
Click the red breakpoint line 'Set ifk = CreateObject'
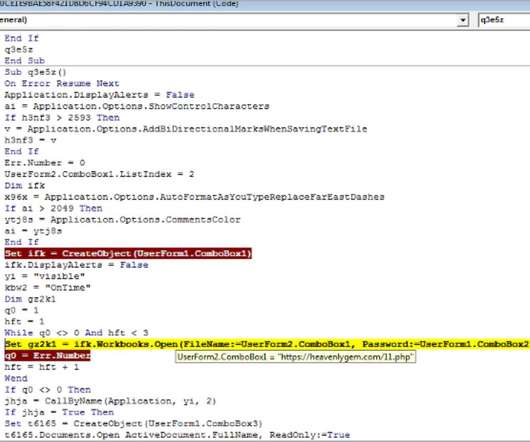(x=128, y=253)
